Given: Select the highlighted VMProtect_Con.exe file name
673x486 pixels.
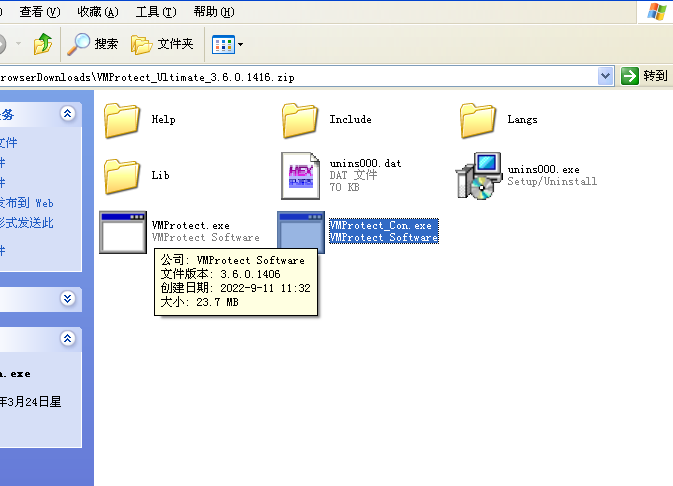Looking at the screenshot, I should 380,225.
